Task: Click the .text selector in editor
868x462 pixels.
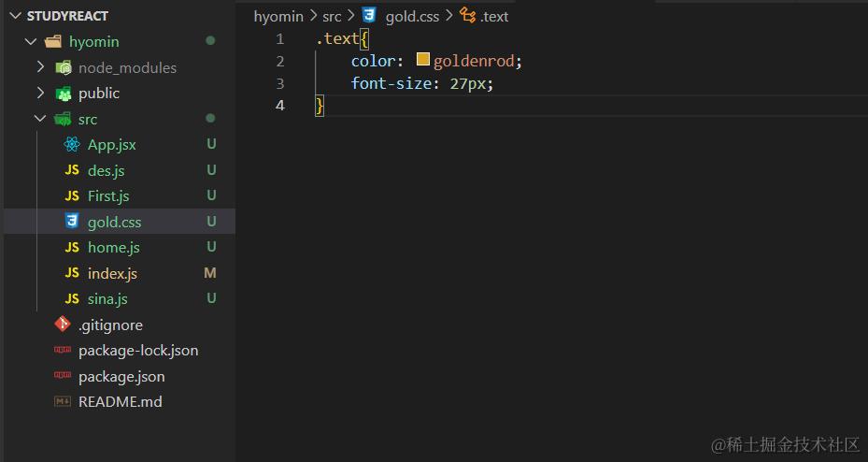Action: 337,38
